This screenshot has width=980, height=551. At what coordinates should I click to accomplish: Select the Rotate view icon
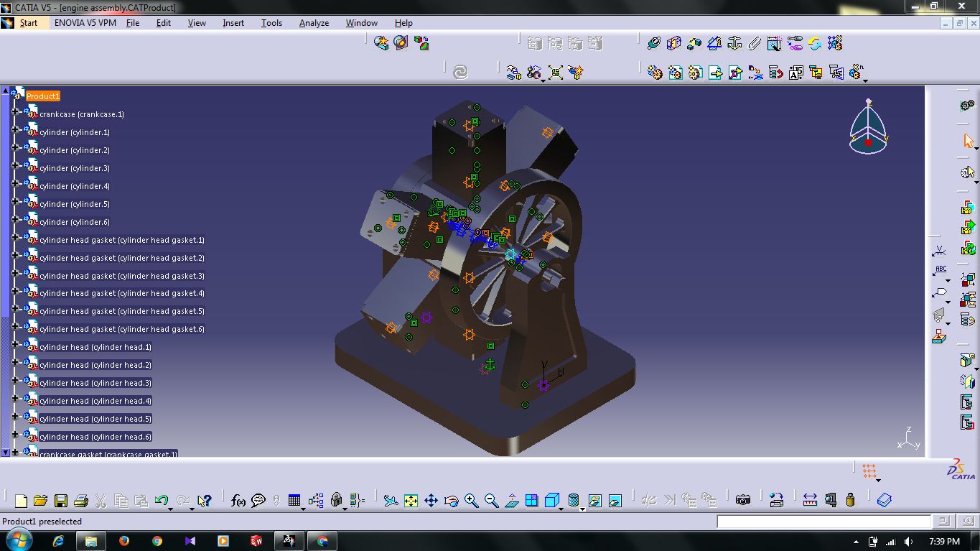pyautogui.click(x=451, y=501)
